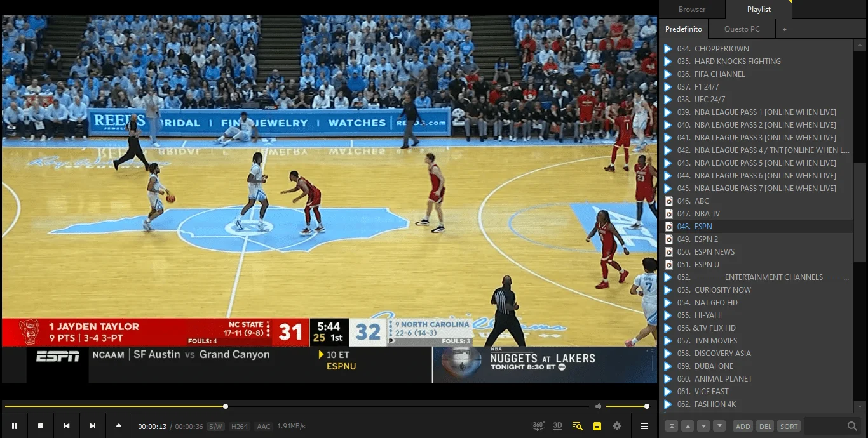868x438 pixels.
Task: Select currently playing 048. ESPN entry
Action: click(756, 227)
